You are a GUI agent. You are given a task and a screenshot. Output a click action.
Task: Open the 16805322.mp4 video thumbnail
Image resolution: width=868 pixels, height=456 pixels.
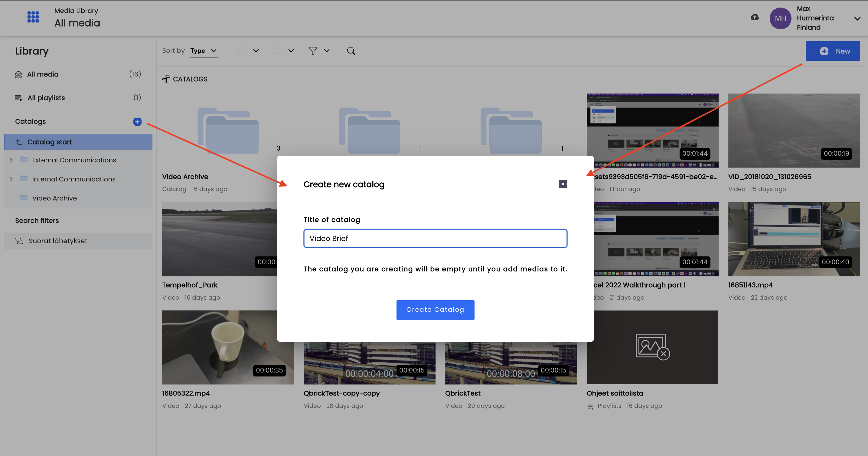[x=228, y=347]
